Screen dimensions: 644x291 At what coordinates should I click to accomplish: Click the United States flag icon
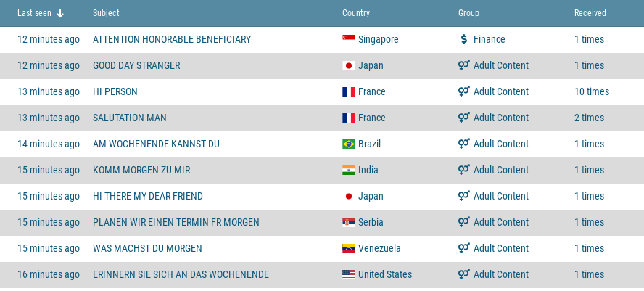348,274
